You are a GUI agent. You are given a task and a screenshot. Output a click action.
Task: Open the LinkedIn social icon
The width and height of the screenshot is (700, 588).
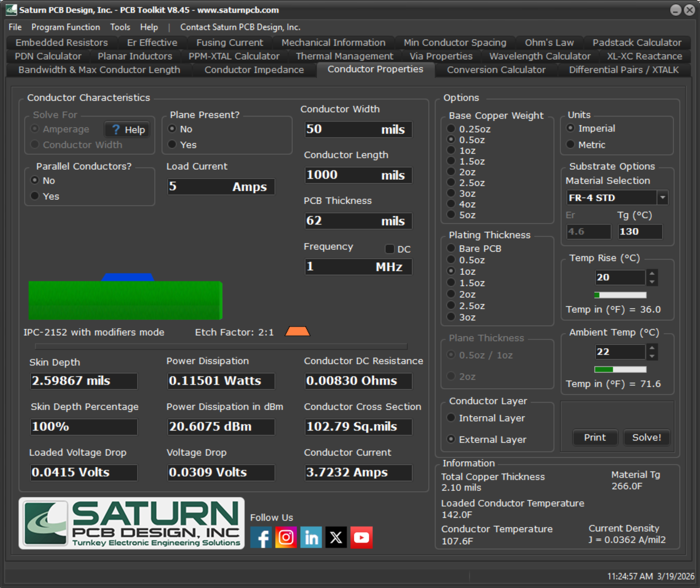[311, 537]
